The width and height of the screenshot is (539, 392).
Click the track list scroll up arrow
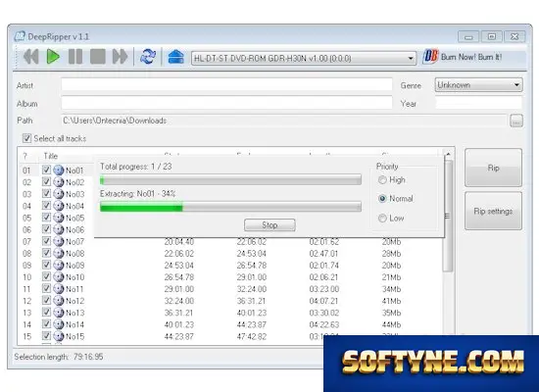pos(448,155)
